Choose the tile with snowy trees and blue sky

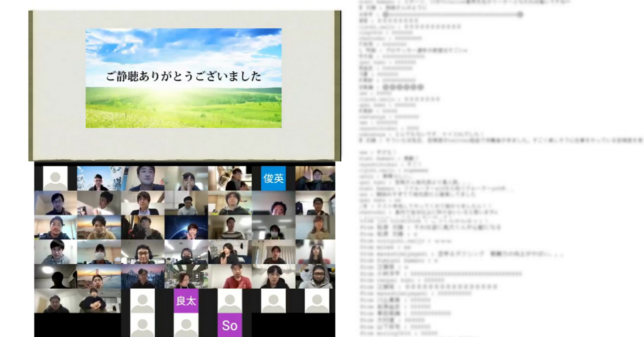coord(99,178)
